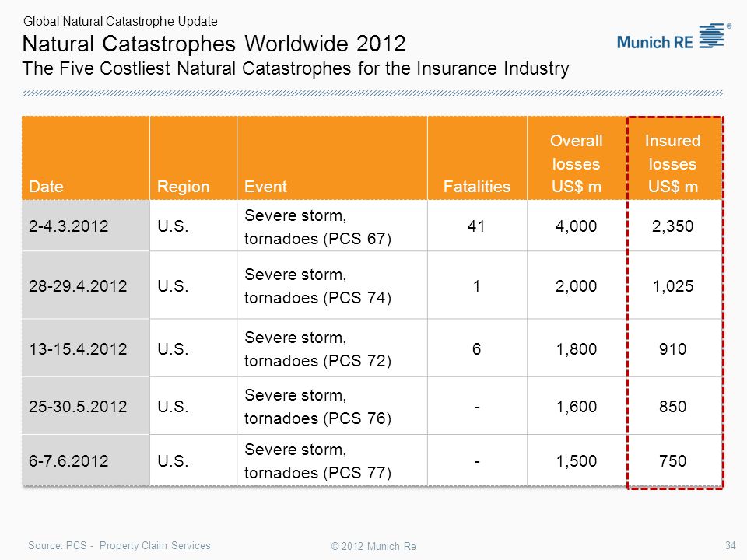Click the event 'Severe storm, tornadoes (PCS 74)'
747x560 pixels.
(317, 285)
